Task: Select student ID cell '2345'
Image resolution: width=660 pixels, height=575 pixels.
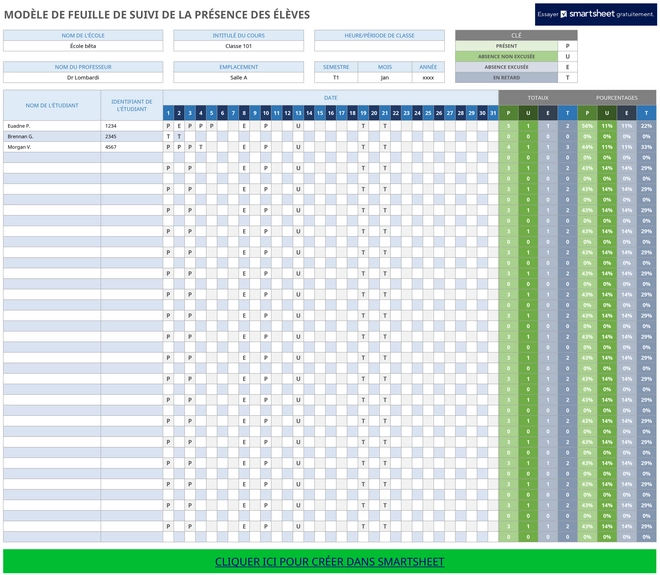Action: click(132, 136)
